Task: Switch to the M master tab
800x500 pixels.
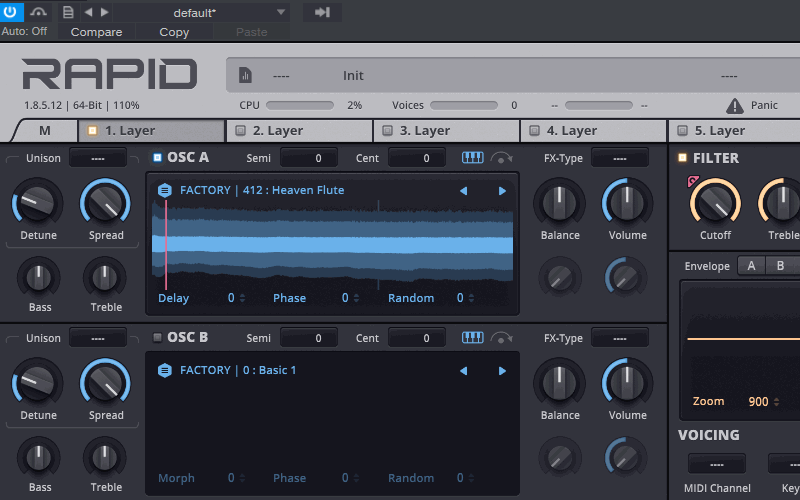Action: pyautogui.click(x=44, y=131)
